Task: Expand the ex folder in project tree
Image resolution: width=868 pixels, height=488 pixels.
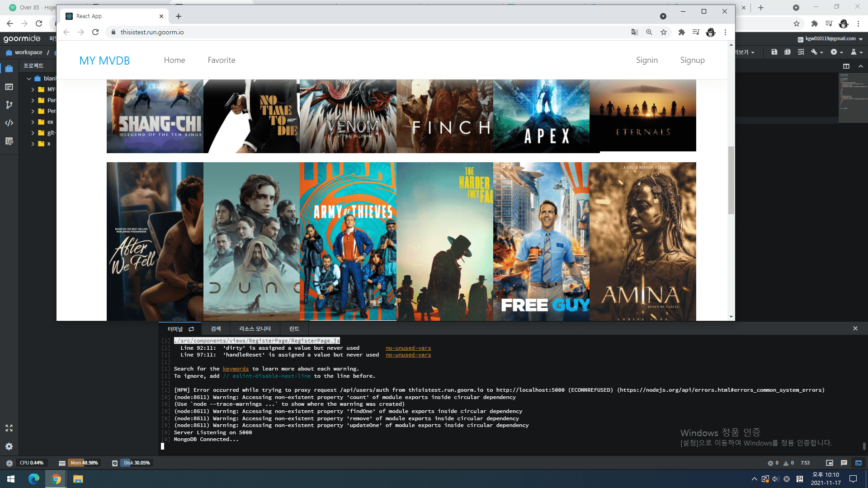Action: [33, 122]
